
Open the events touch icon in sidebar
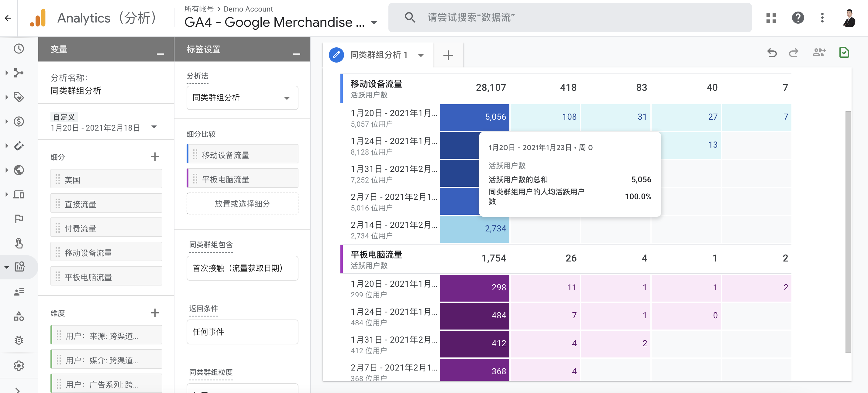19,243
